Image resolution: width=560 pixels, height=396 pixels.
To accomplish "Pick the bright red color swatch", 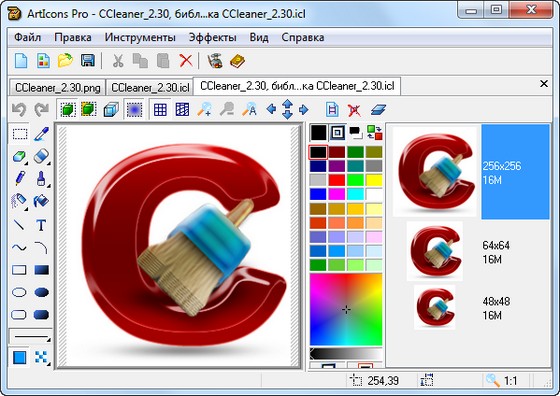I will click(x=336, y=180).
